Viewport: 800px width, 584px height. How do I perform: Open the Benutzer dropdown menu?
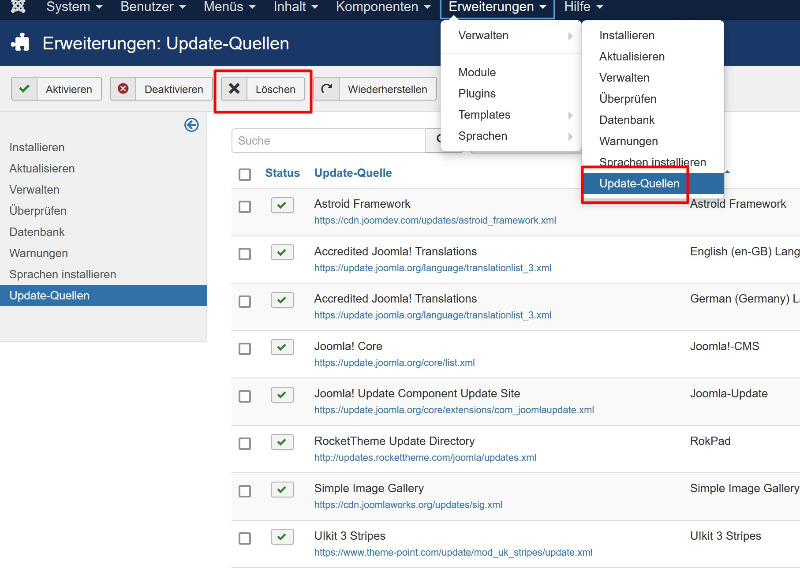click(153, 7)
